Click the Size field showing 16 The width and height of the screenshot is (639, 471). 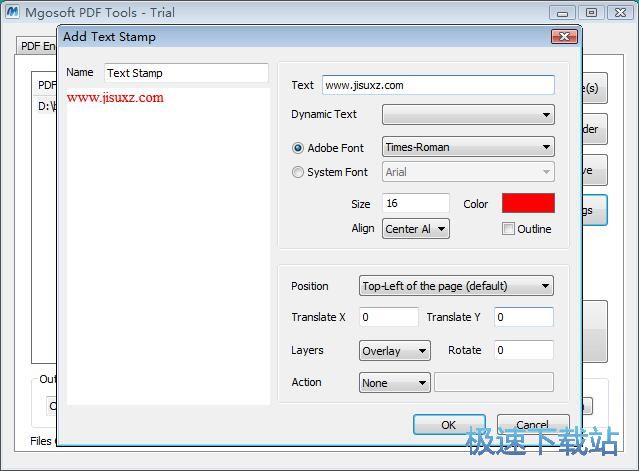click(x=416, y=203)
